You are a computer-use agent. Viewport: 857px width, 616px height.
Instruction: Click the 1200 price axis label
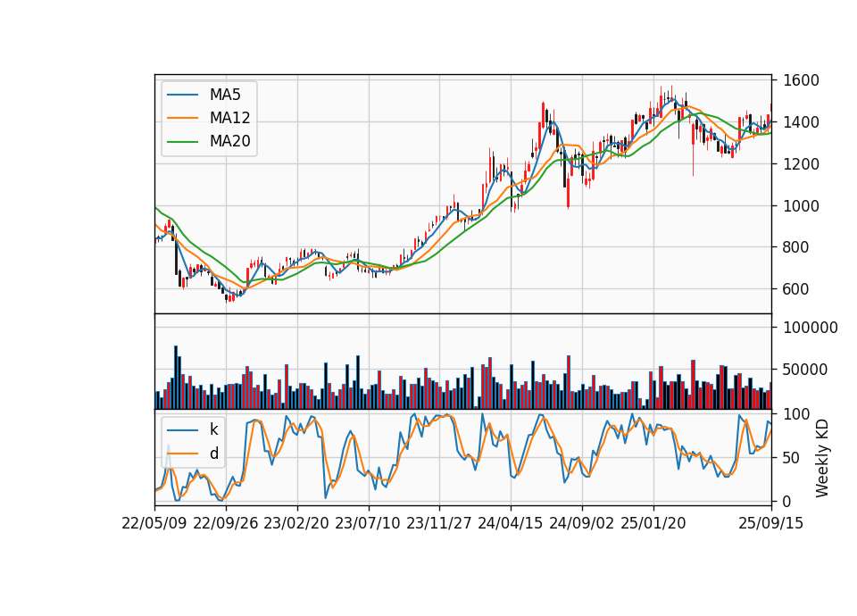pos(801,164)
